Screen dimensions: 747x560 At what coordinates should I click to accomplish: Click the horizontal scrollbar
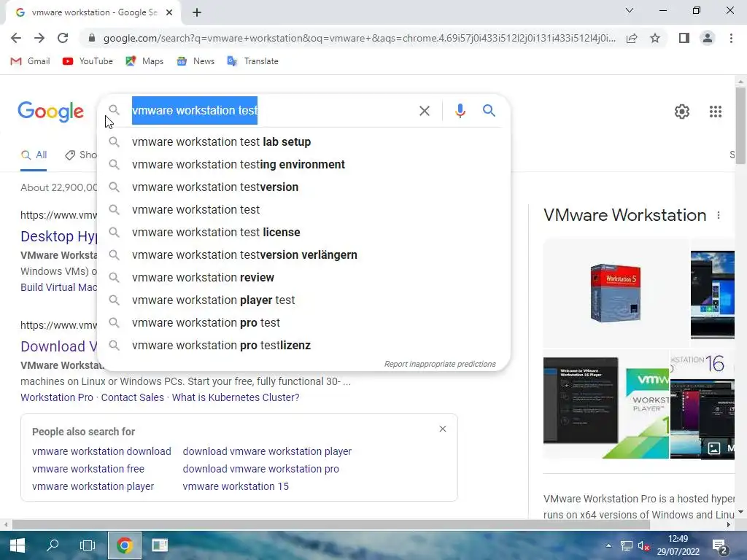(330, 525)
